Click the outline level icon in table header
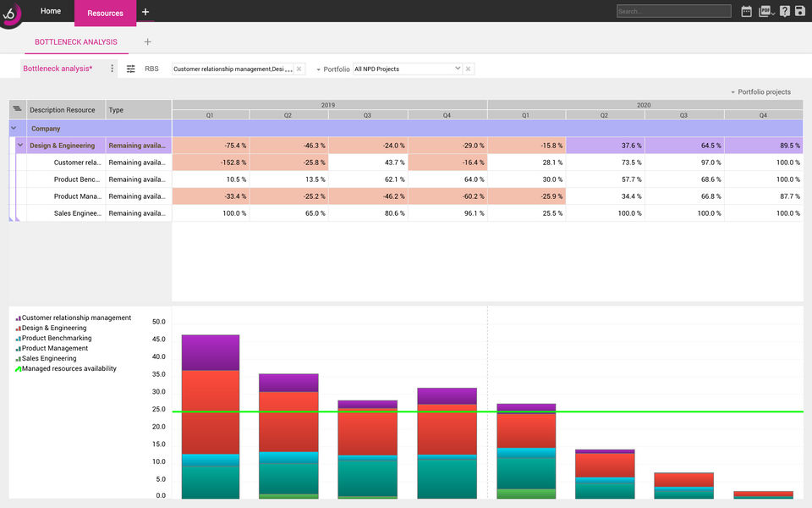This screenshot has height=508, width=812. tap(17, 109)
